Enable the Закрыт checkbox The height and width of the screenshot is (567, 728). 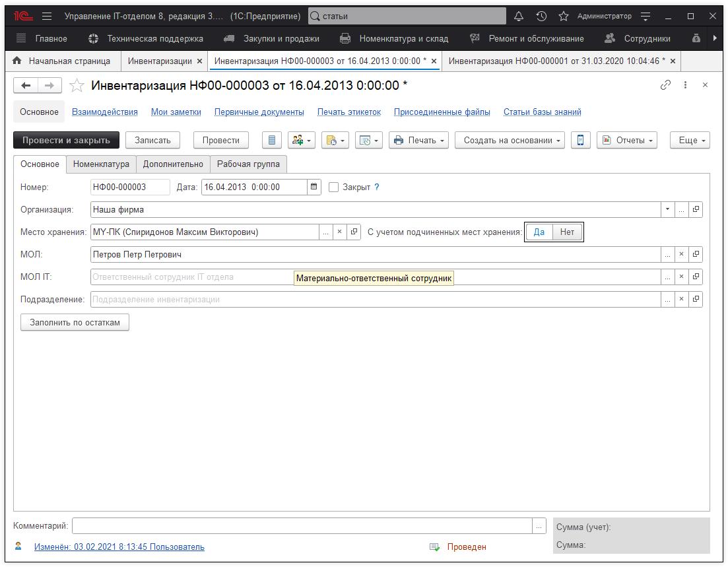334,187
